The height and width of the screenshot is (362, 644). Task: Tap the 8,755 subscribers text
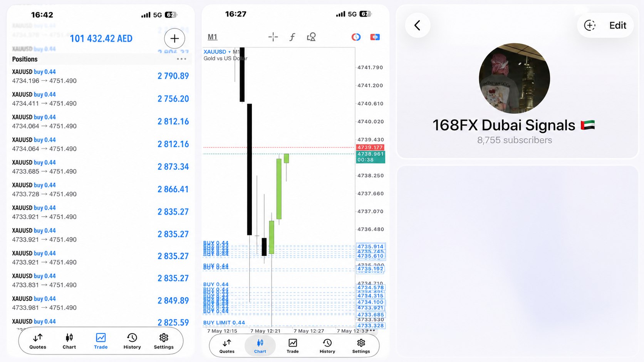pyautogui.click(x=515, y=140)
